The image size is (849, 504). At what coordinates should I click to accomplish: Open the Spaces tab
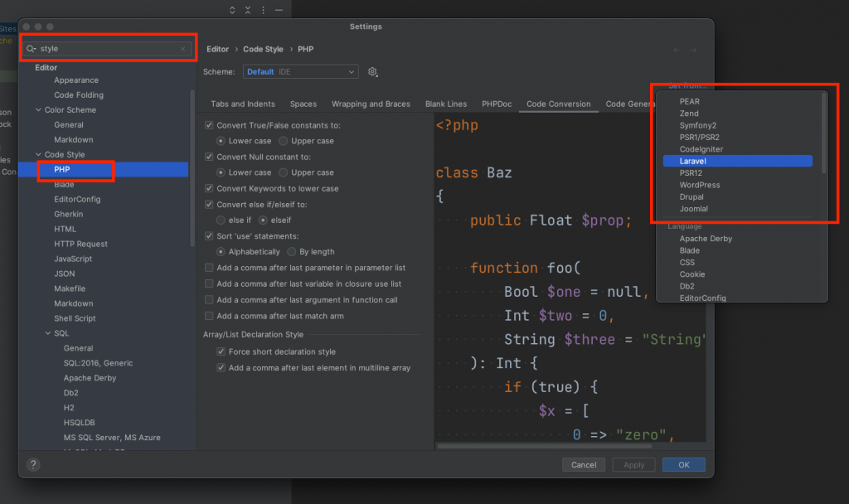(303, 104)
